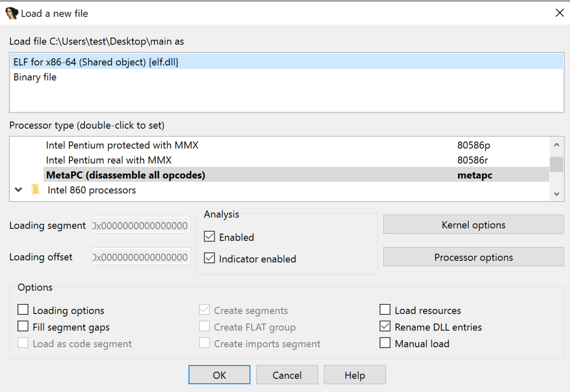The width and height of the screenshot is (570, 392).
Task: Close the Load a new file dialog
Action: tap(559, 13)
